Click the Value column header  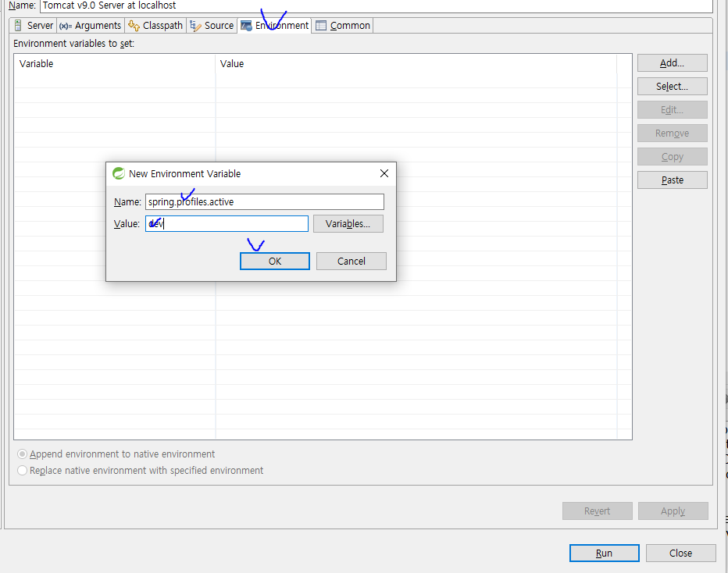(x=416, y=63)
